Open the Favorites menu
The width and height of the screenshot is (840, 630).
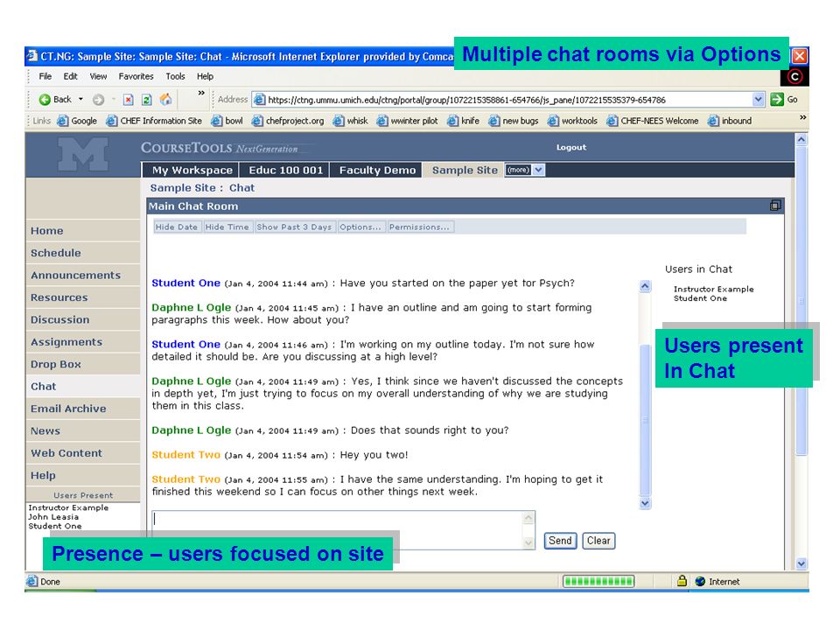point(136,77)
